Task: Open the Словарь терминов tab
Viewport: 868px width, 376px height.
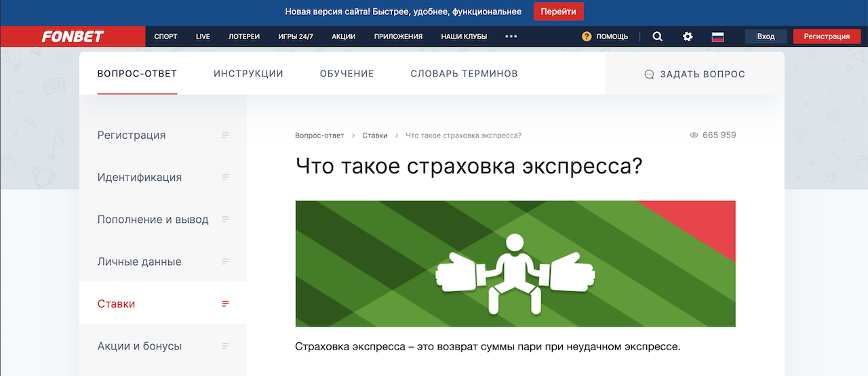Action: point(464,74)
